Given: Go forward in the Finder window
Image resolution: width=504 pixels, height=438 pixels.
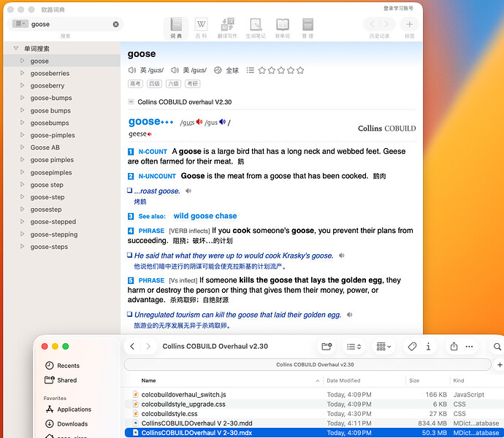Looking at the screenshot, I should [x=148, y=346].
